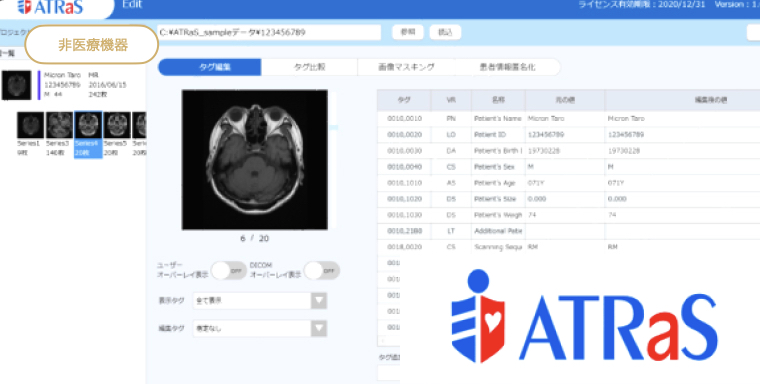Select tag cell 0010,1020

(404, 199)
